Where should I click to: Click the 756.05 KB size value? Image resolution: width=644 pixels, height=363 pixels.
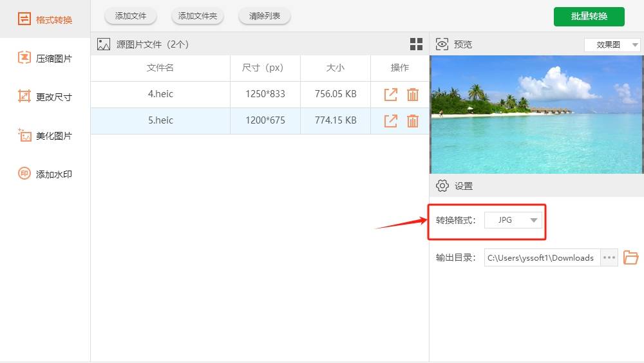tap(336, 94)
